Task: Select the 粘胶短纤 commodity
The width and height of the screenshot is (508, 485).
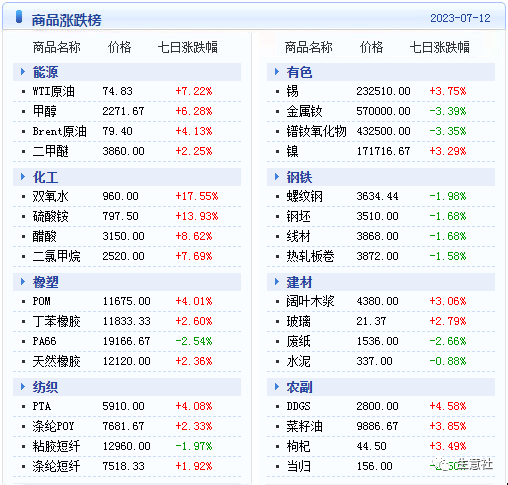Action: point(56,446)
